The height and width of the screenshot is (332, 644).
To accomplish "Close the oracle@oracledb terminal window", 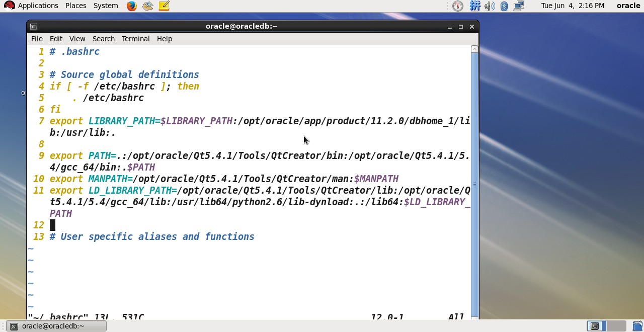I will point(472,27).
